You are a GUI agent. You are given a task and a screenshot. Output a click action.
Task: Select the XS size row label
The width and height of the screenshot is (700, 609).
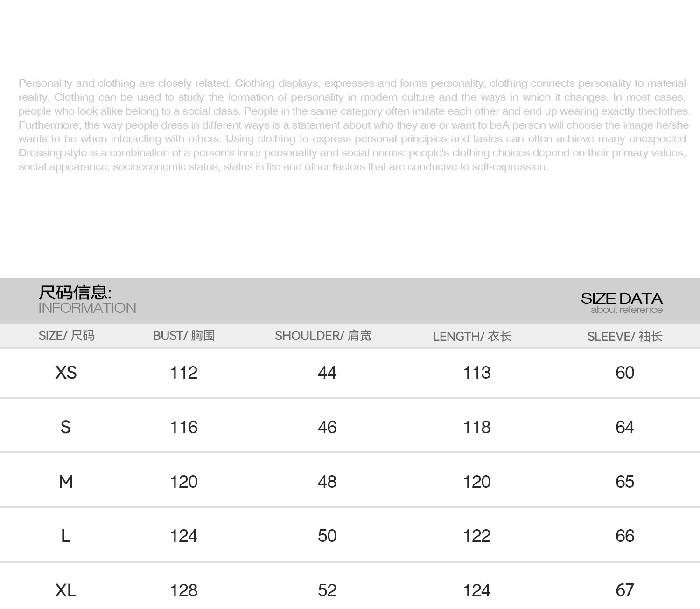click(66, 373)
